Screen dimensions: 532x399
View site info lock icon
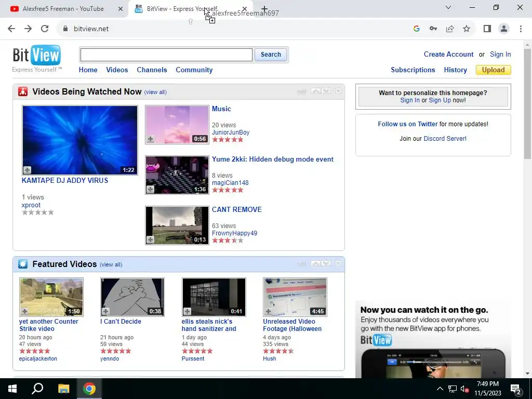pos(65,29)
